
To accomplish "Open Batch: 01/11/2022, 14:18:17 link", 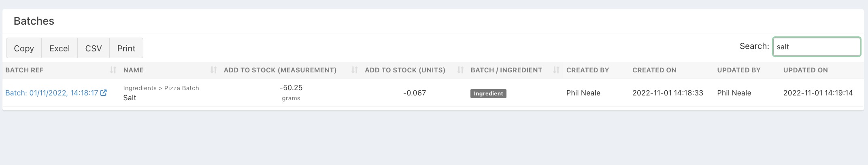I will (51, 93).
